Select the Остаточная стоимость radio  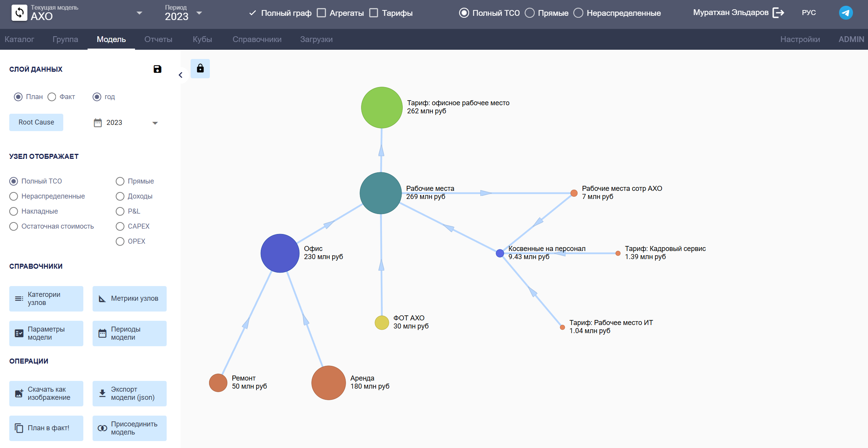coord(14,226)
